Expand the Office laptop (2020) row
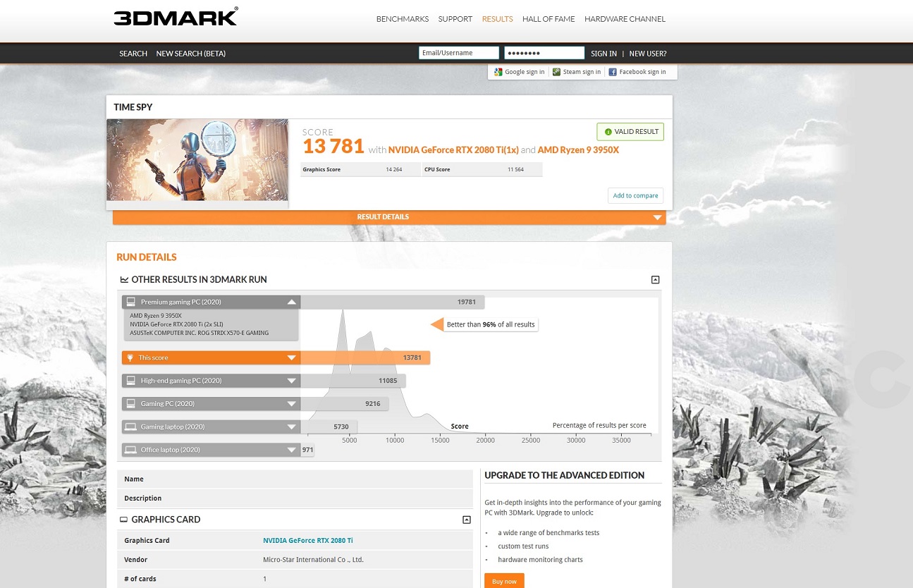Viewport: 913px width, 588px height. (x=291, y=450)
